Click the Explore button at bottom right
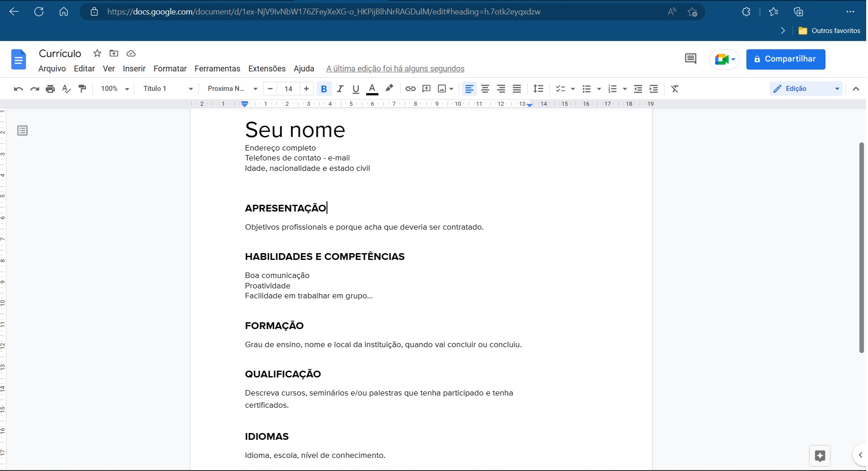 coord(820,456)
